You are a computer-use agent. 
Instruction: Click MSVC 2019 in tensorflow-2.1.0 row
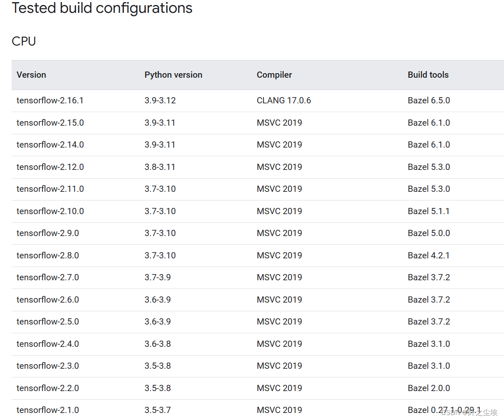[x=279, y=410]
